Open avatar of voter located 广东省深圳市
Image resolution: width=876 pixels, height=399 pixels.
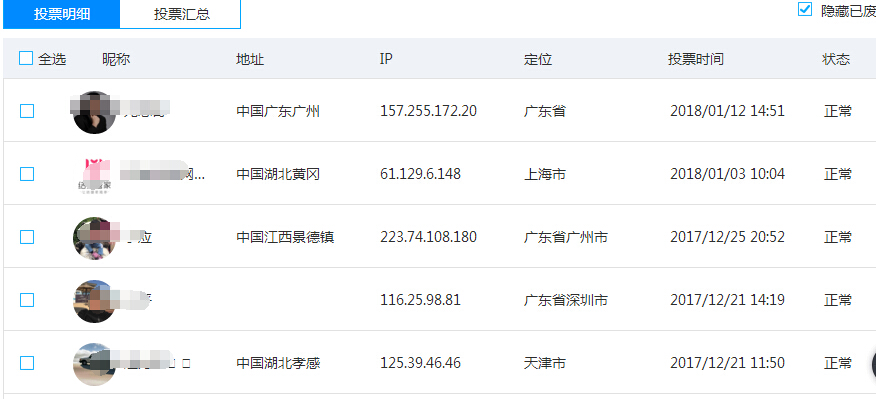coord(94,301)
